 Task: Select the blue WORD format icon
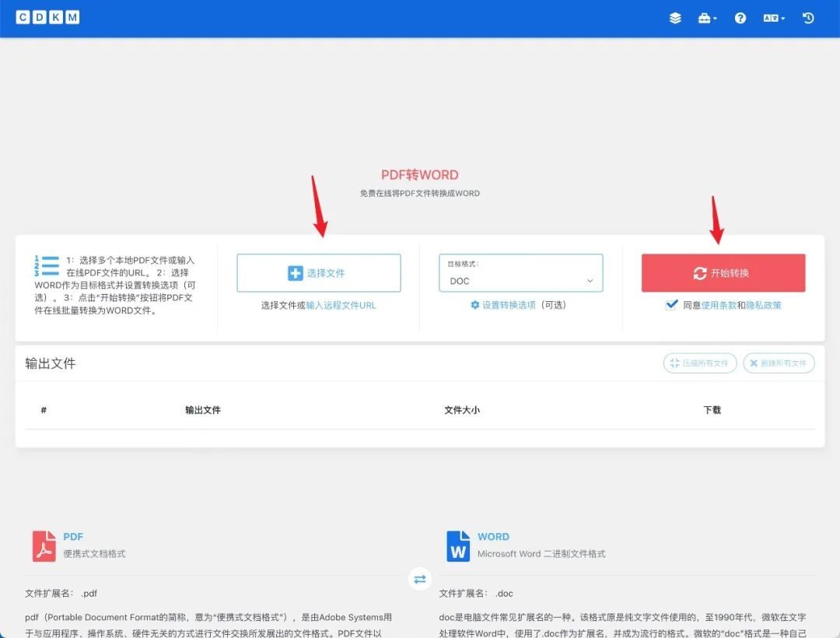[457, 545]
